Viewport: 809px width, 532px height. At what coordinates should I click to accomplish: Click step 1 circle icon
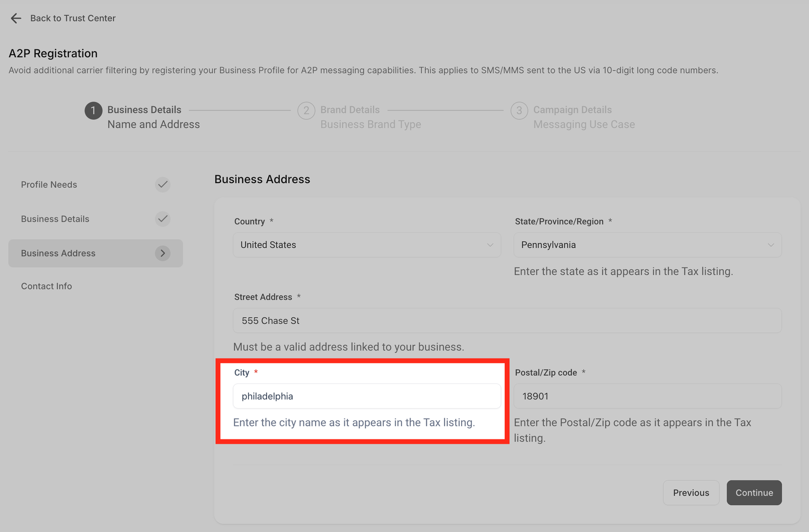click(93, 111)
